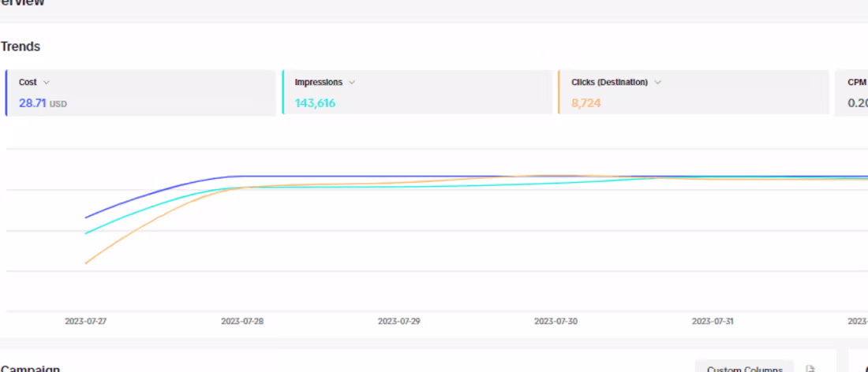Click the 28.71 USD cost value
This screenshot has height=372, width=868.
(43, 103)
